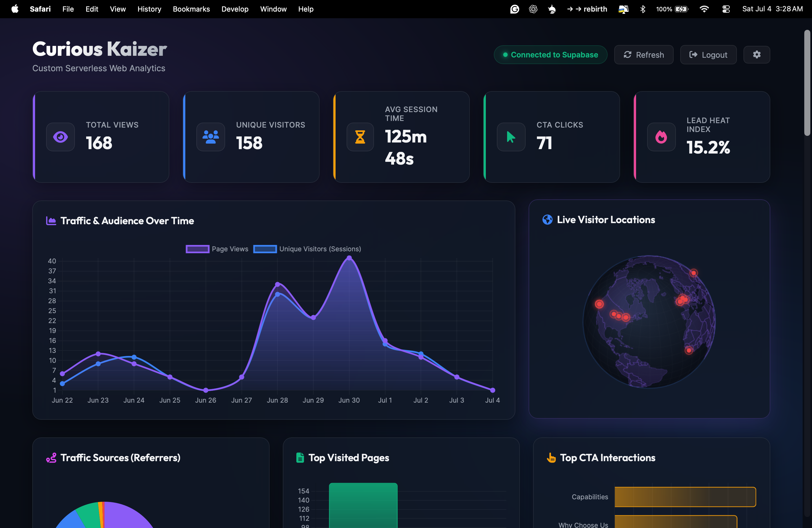812x528 pixels.
Task: Click the Capabilities bar in CTA chart
Action: tap(685, 497)
